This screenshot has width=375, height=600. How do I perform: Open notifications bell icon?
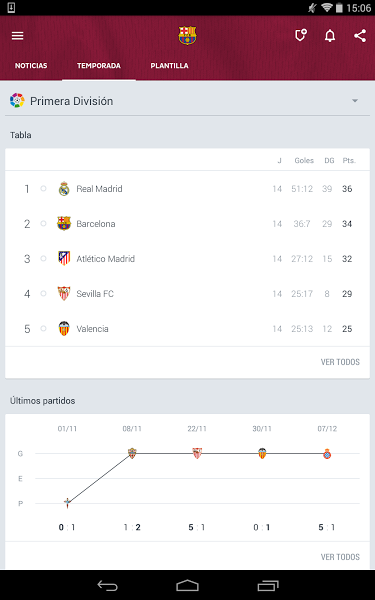[330, 36]
